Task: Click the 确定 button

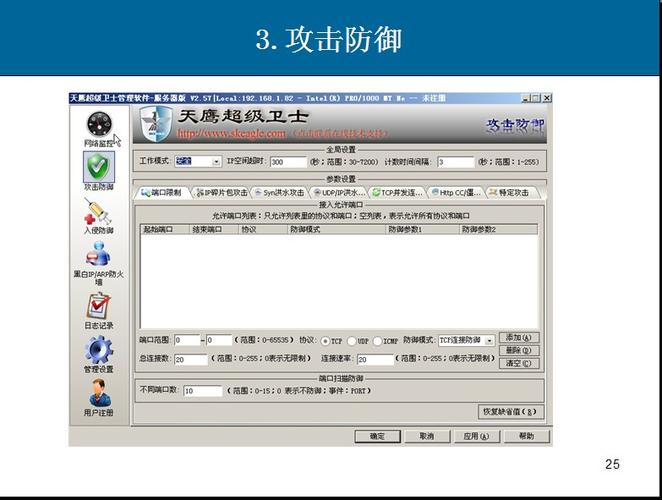Action: [x=377, y=436]
